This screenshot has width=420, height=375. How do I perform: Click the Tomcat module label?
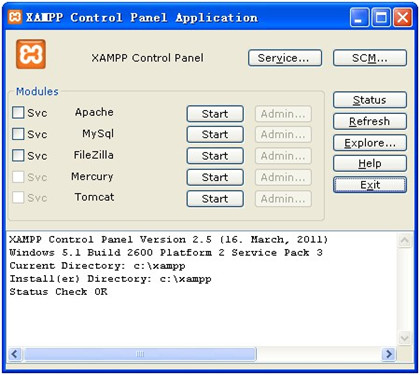[x=94, y=197]
